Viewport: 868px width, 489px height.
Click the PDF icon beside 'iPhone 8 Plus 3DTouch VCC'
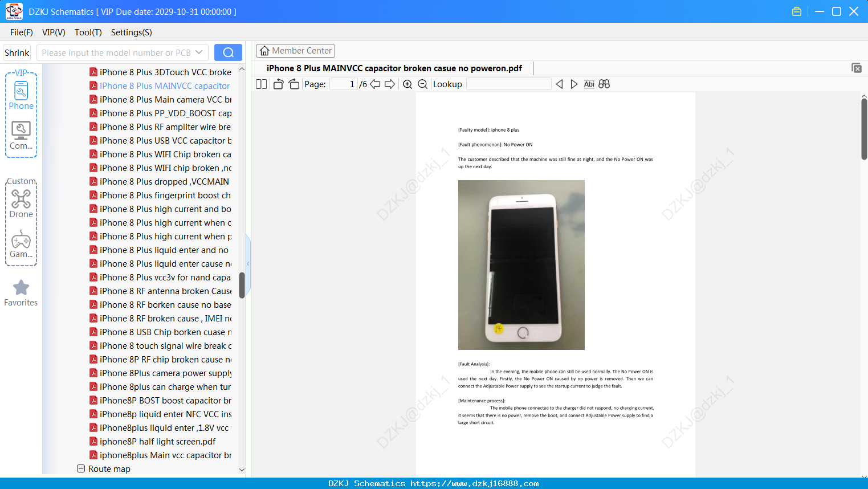click(93, 72)
